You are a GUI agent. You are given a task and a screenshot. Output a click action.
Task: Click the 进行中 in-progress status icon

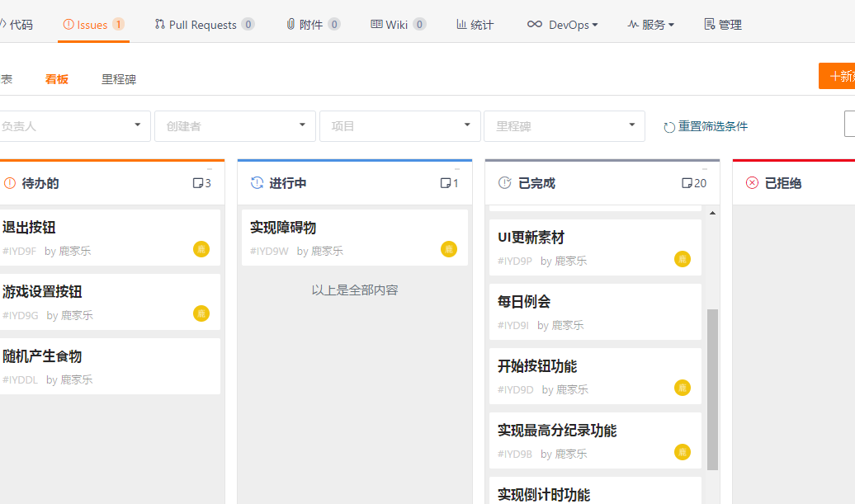[257, 183]
